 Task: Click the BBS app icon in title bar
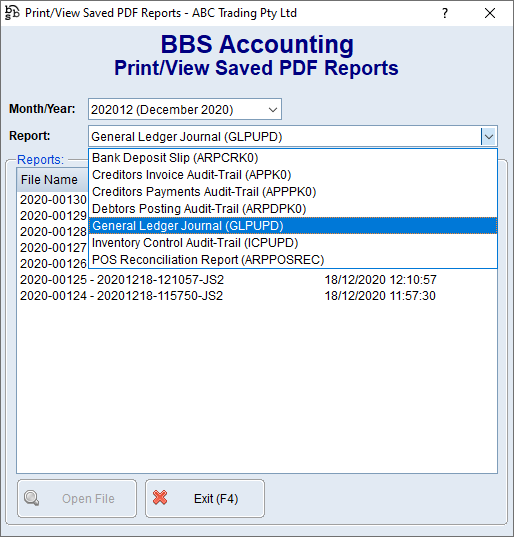click(12, 13)
